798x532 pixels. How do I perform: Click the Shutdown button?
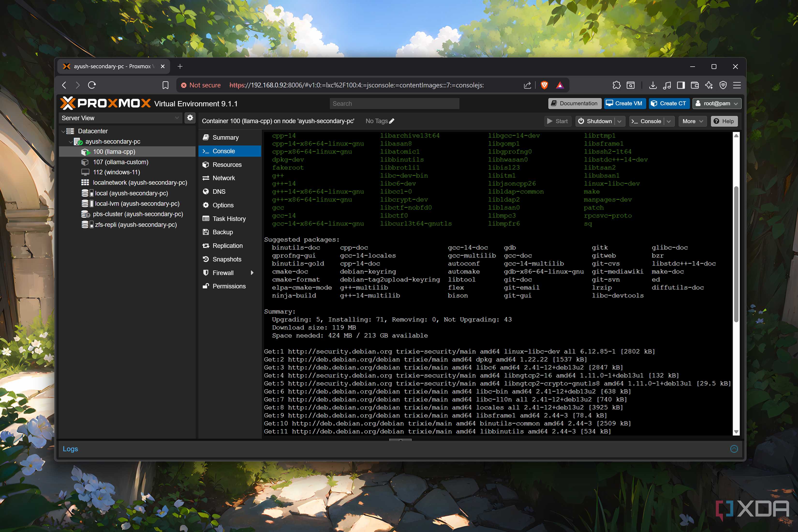tap(595, 121)
